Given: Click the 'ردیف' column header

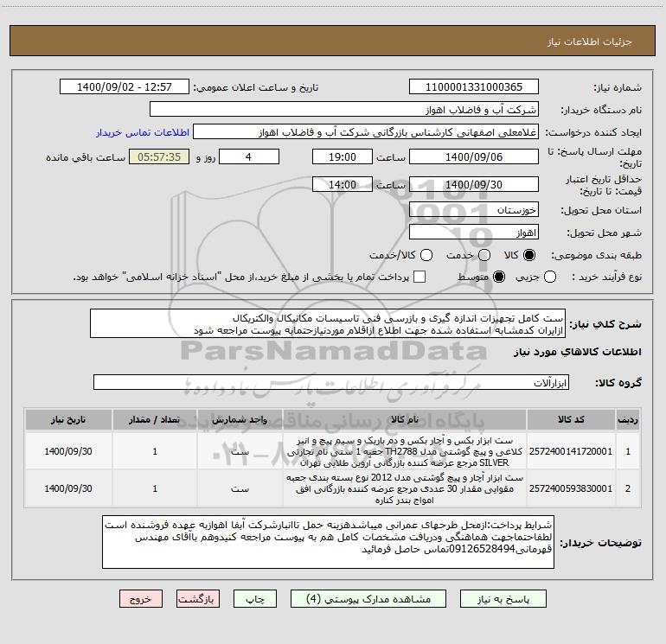Looking at the screenshot, I should click(628, 419).
